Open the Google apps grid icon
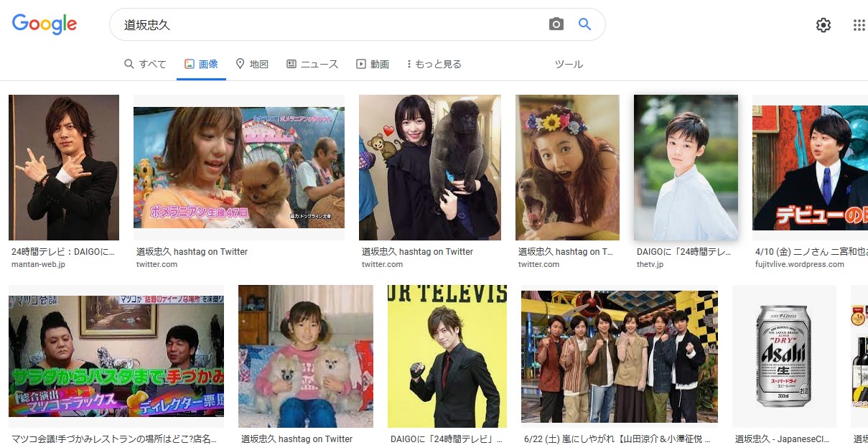The width and height of the screenshot is (868, 445). pyautogui.click(x=859, y=25)
